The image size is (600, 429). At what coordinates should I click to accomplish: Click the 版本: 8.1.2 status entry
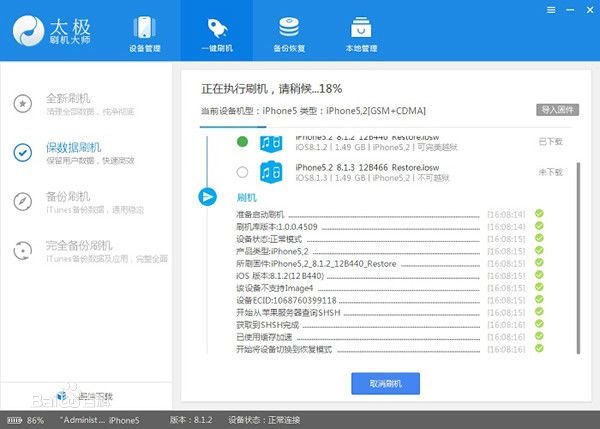pyautogui.click(x=191, y=420)
